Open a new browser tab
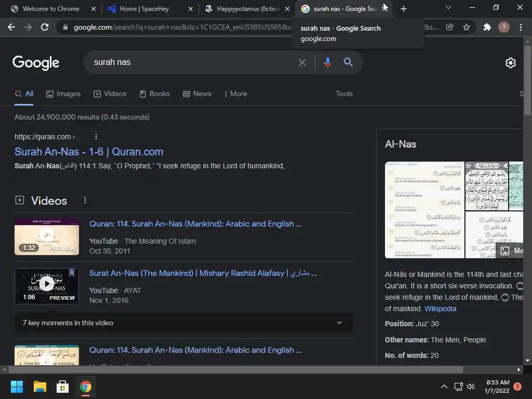The image size is (532, 399). tap(403, 9)
